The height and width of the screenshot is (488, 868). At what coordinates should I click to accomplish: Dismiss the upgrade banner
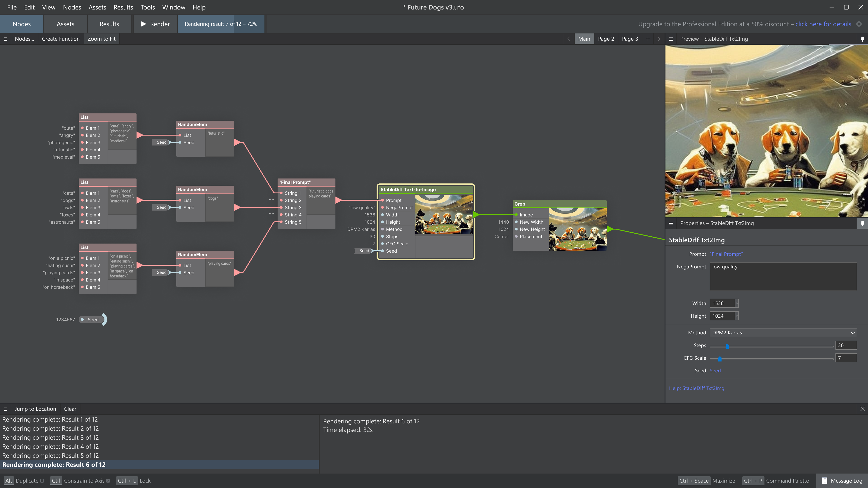[859, 24]
